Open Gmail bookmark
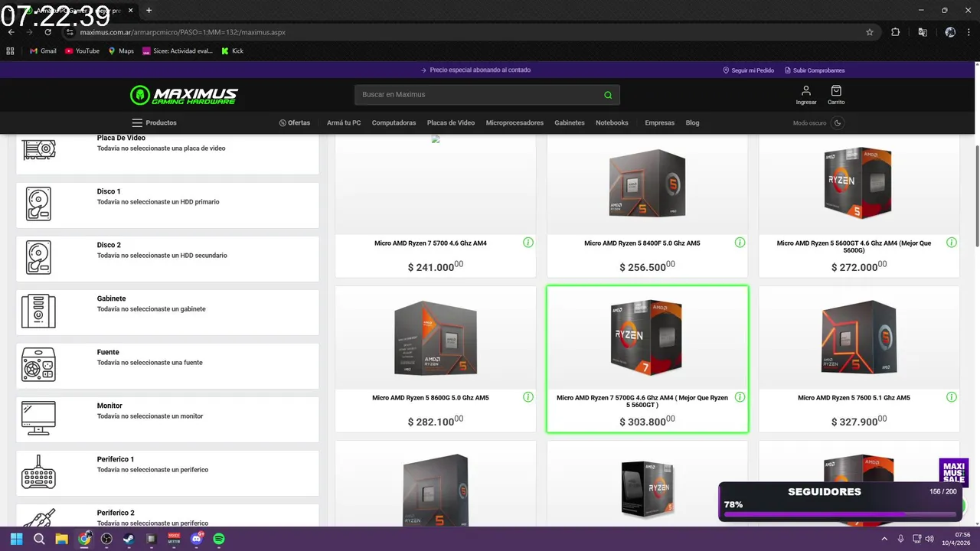Image resolution: width=980 pixels, height=551 pixels. [43, 51]
